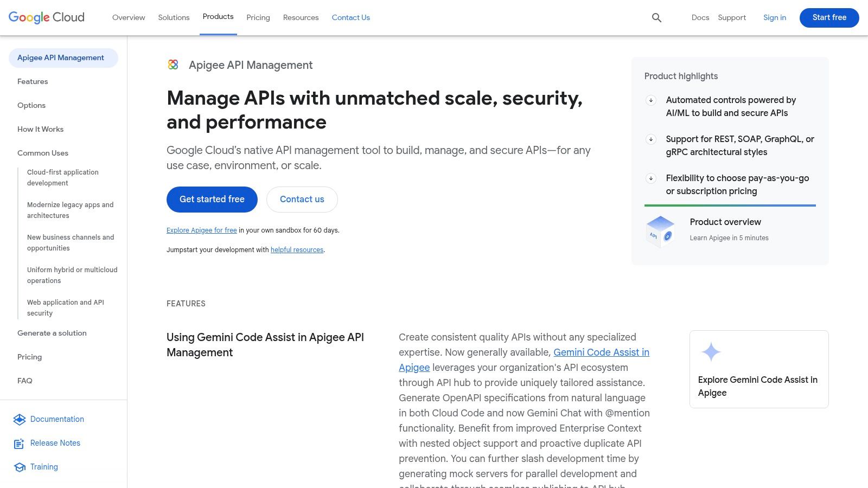
Task: Select Web application and API security
Action: tap(66, 308)
